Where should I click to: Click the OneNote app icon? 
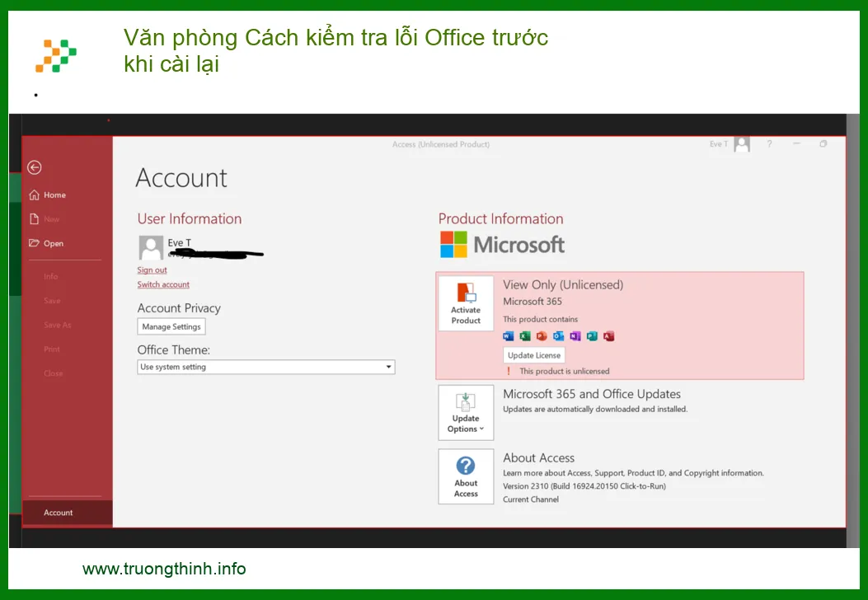coord(575,336)
